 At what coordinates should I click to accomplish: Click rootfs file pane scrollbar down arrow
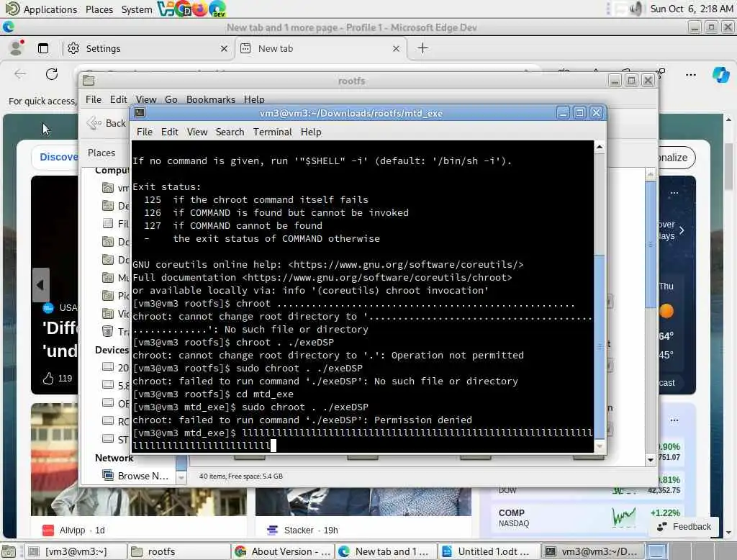coord(651,460)
